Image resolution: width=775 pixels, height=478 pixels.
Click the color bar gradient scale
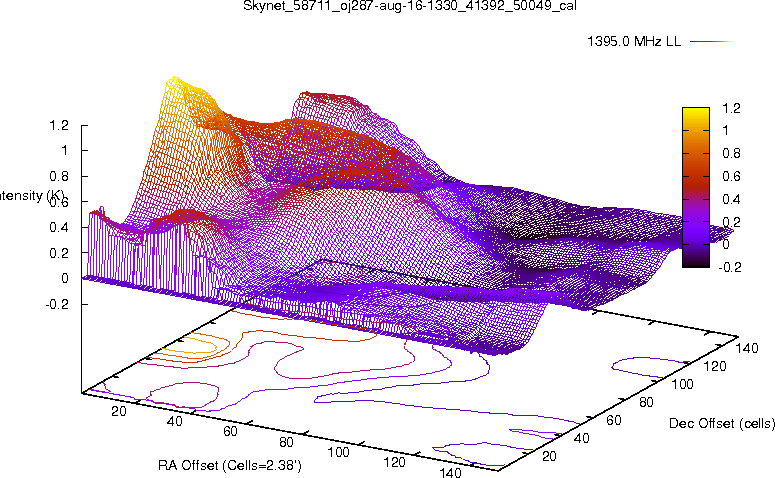point(695,187)
